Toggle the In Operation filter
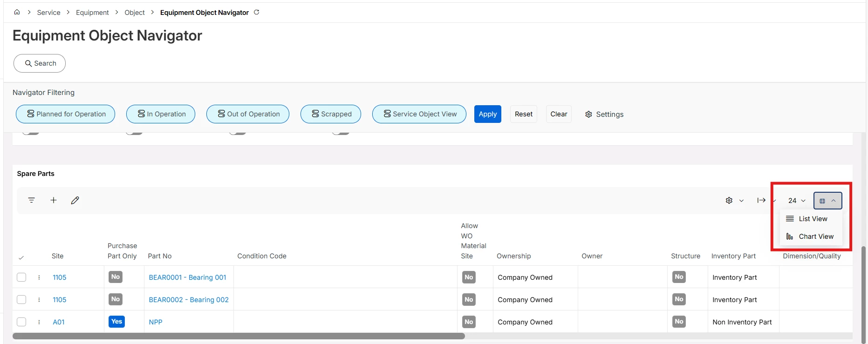Screen dimensions: 868x344 tap(161, 114)
